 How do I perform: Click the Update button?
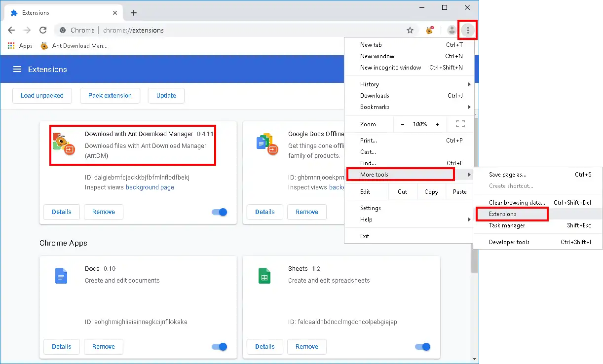point(166,96)
